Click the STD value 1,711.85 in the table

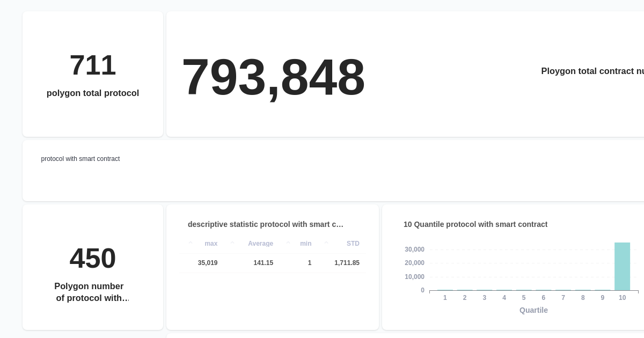[x=347, y=263]
